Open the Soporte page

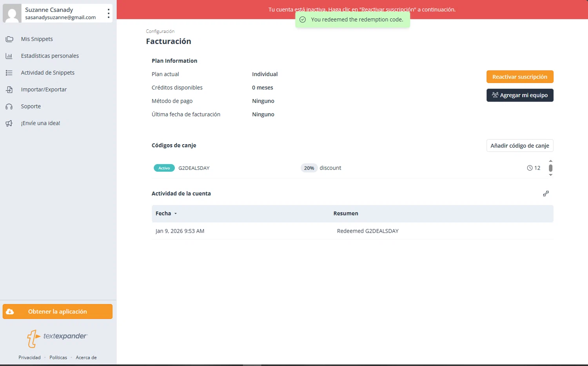click(x=31, y=107)
